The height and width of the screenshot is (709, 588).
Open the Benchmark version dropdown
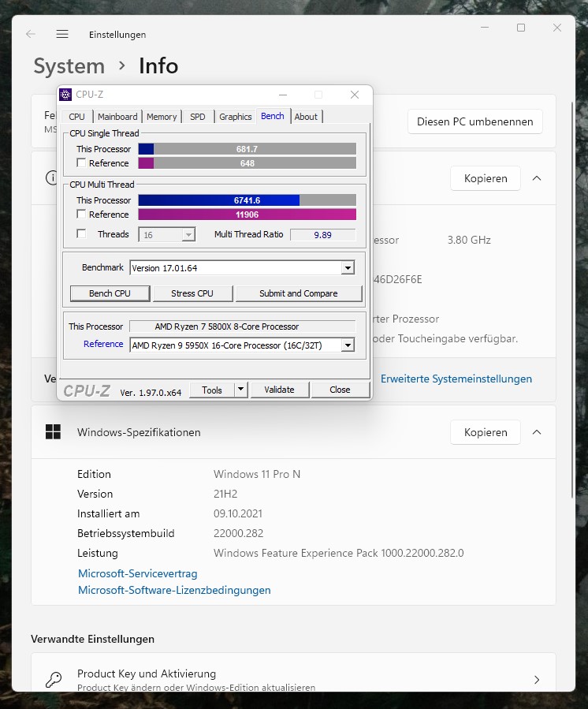pyautogui.click(x=348, y=268)
